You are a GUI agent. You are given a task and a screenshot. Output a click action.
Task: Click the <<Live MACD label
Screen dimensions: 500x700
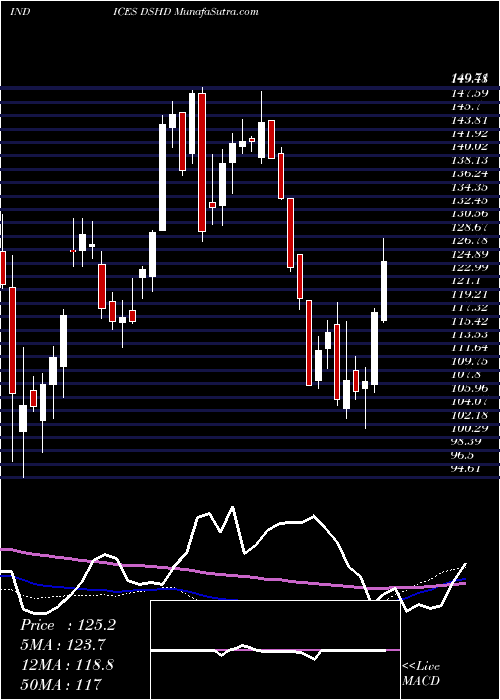coord(421,673)
